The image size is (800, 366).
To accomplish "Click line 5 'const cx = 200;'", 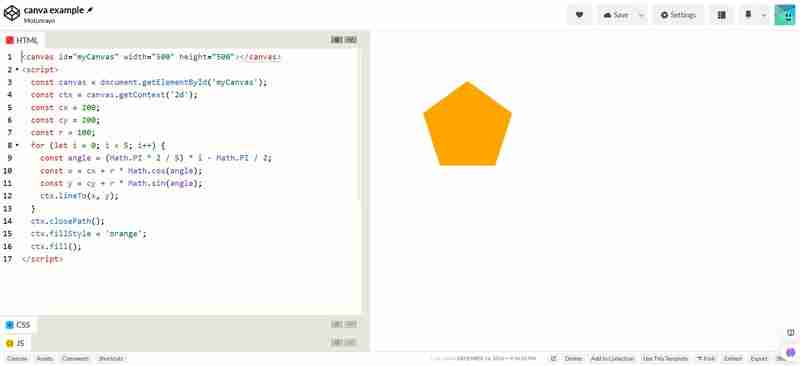I will (x=65, y=108).
